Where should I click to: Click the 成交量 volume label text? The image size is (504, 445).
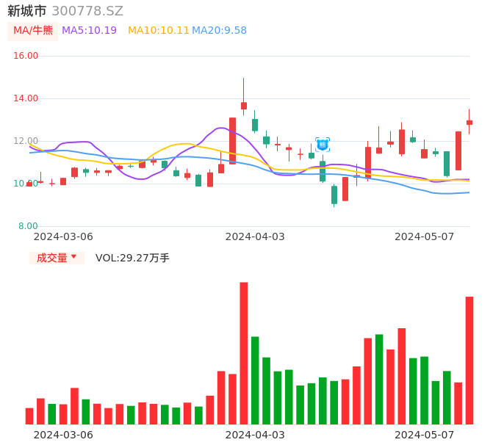pos(51,258)
